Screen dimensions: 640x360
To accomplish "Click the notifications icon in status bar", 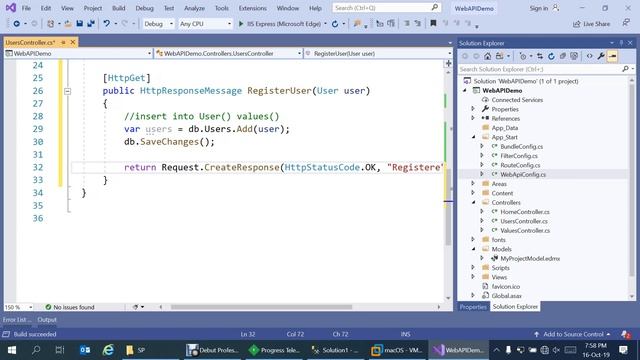I will 626,334.
